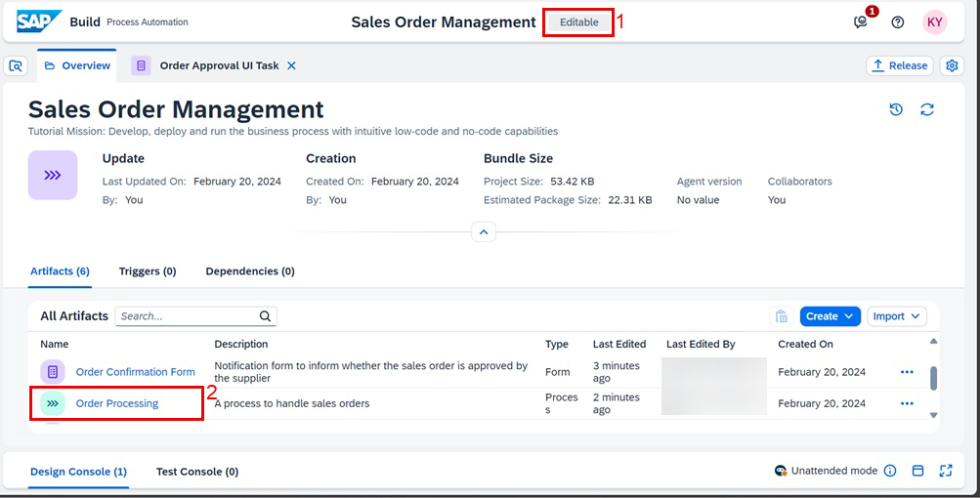Click the SAP logo
The width and height of the screenshot is (980, 498).
[x=39, y=21]
